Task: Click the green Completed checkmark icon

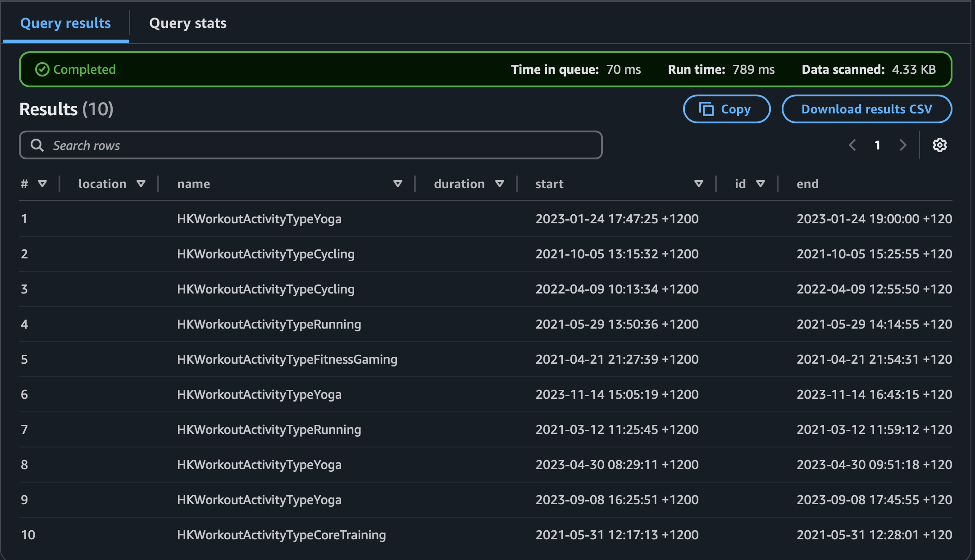Action: (42, 69)
